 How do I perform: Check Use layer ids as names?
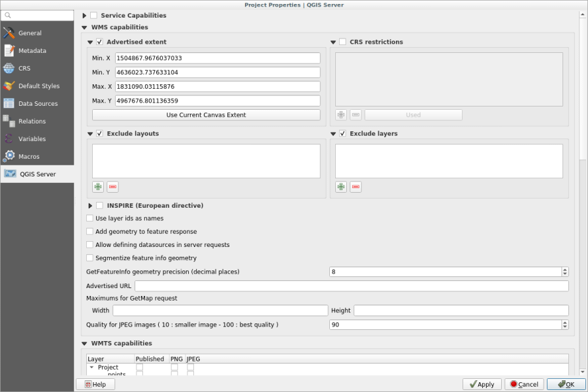pos(90,218)
